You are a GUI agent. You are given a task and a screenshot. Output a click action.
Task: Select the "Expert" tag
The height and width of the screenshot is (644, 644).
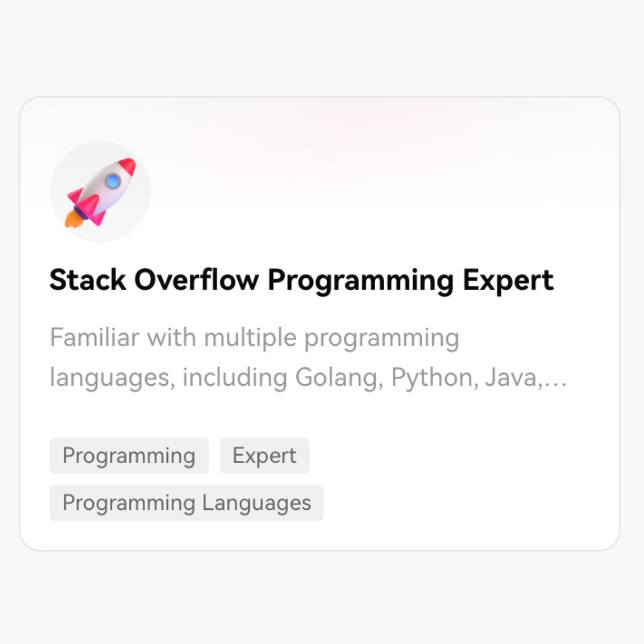(x=265, y=456)
